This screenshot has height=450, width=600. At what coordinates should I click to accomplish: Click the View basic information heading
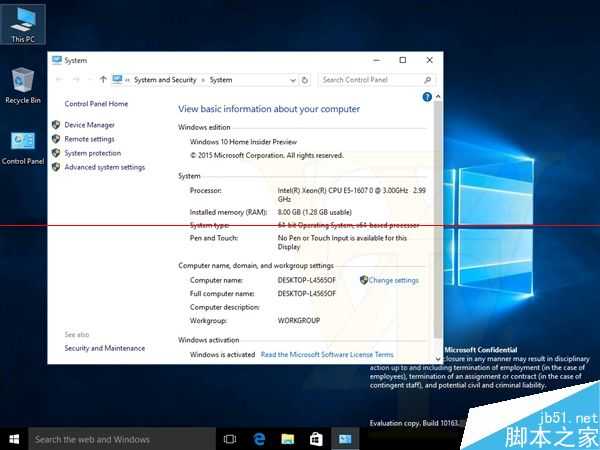[269, 109]
